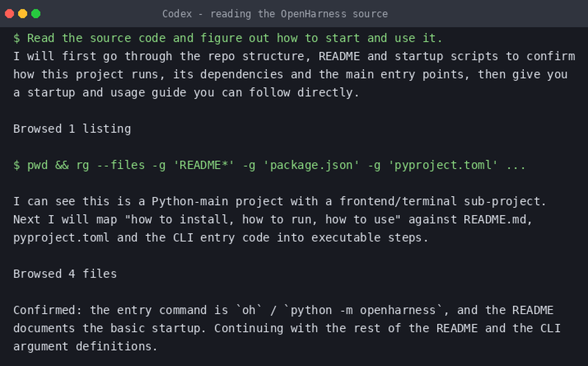Screen dimensions: 588x366
Task: Click the dollar sign before 'Read the source'
Action: (x=16, y=38)
